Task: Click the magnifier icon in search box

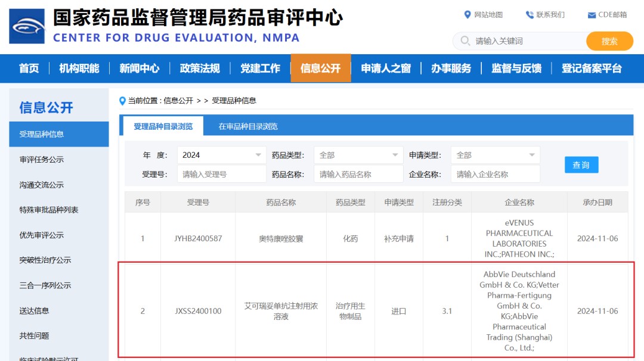Action: (465, 41)
